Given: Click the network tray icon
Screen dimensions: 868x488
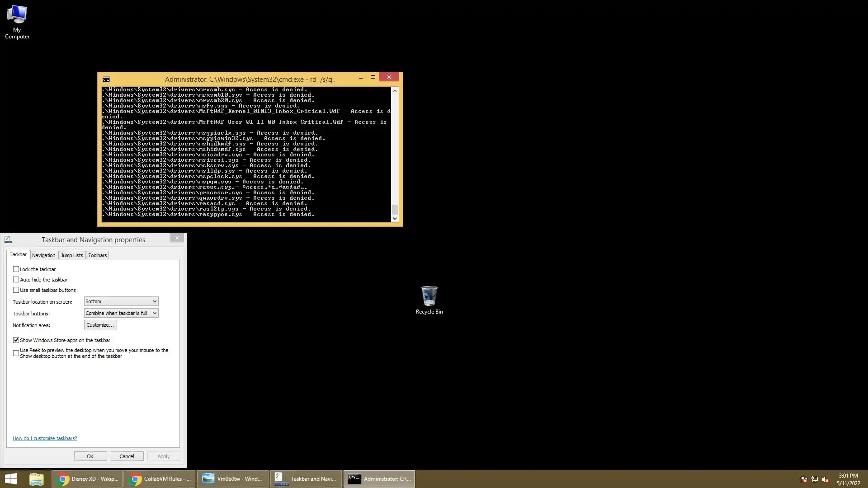Looking at the screenshot, I should 814,479.
